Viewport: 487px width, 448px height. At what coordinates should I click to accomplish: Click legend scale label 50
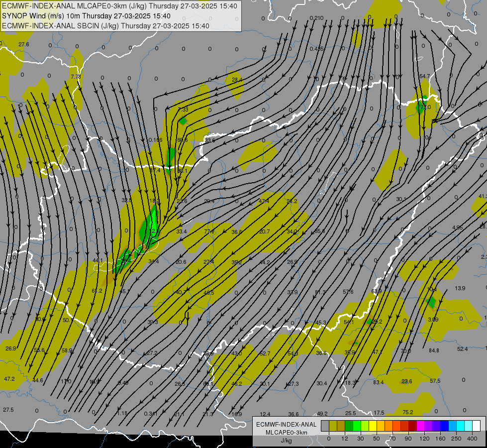click(376, 439)
